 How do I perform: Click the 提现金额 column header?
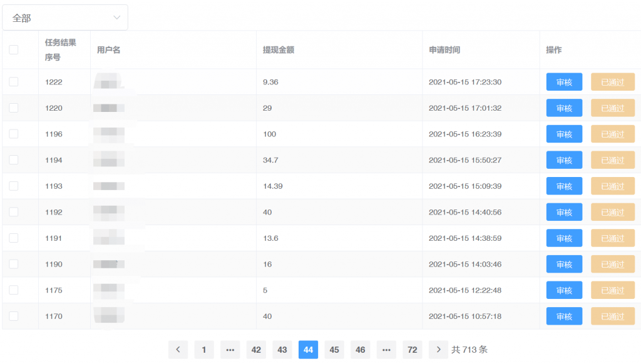[x=279, y=50]
